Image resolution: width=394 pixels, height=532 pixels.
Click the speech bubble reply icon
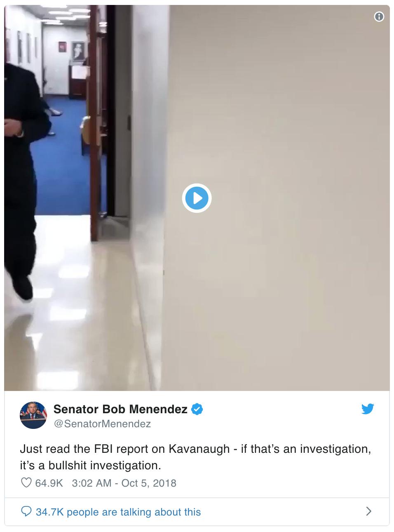pos(26,512)
